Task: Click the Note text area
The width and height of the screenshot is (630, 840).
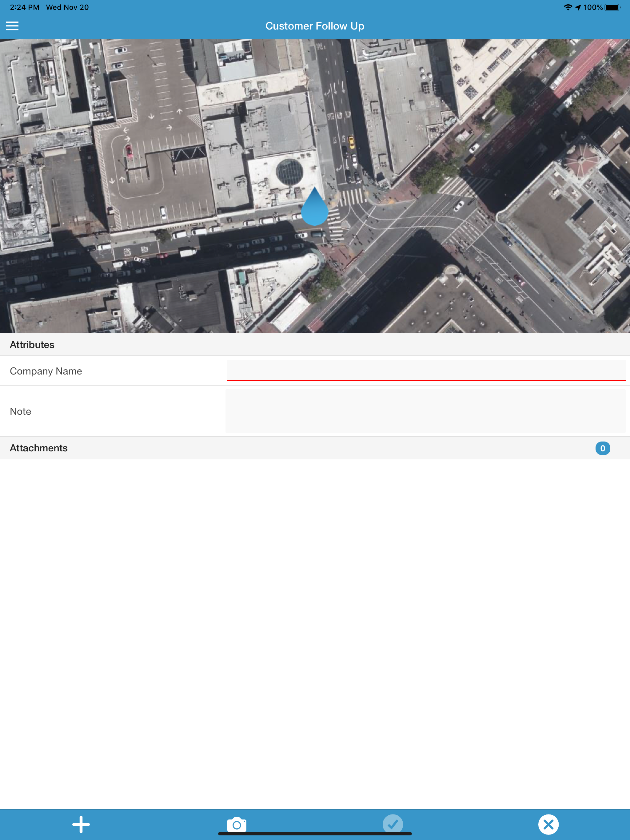Action: tap(425, 411)
